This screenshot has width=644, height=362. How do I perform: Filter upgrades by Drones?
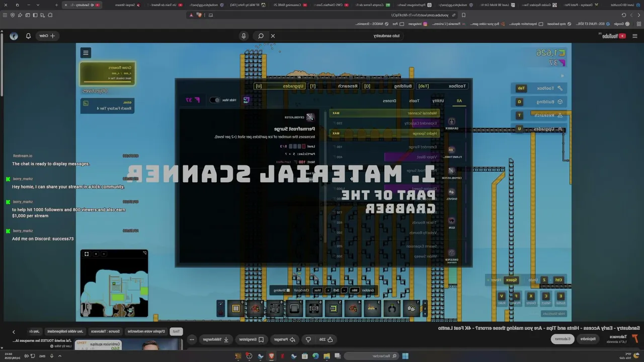point(390,101)
